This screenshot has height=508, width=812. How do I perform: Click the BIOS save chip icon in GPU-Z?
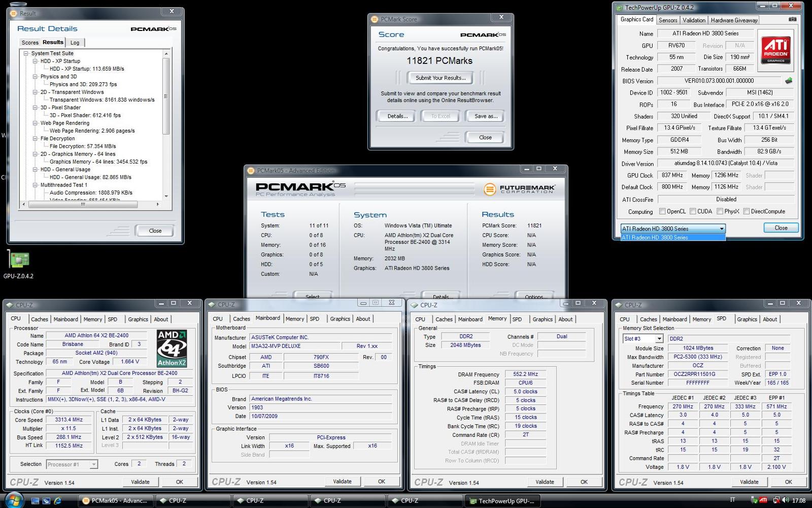pyautogui.click(x=789, y=81)
